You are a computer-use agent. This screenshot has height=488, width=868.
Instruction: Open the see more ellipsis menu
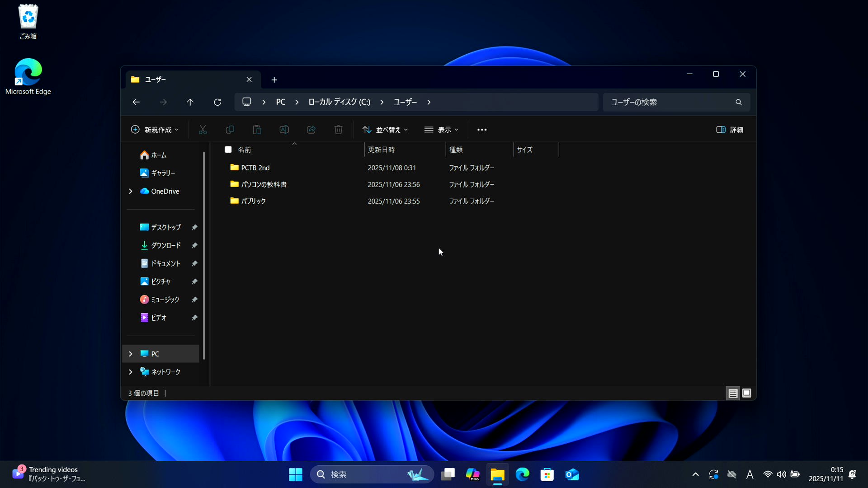coord(482,130)
